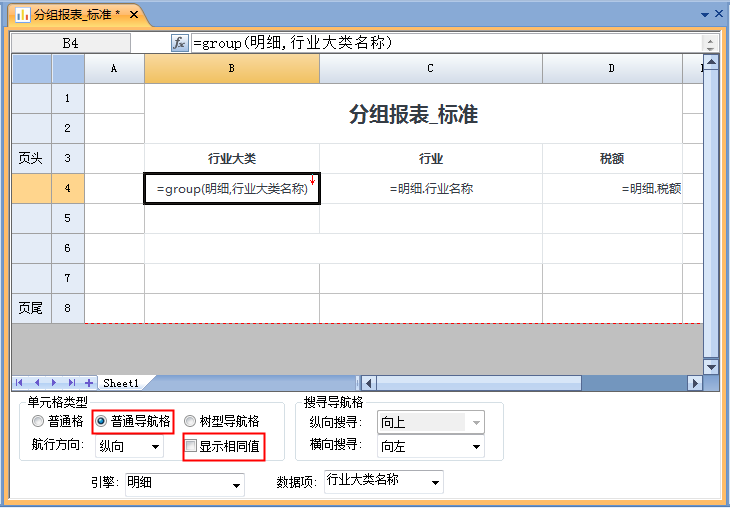Add a new sheet with plus icon
730x508 pixels.
89,383
